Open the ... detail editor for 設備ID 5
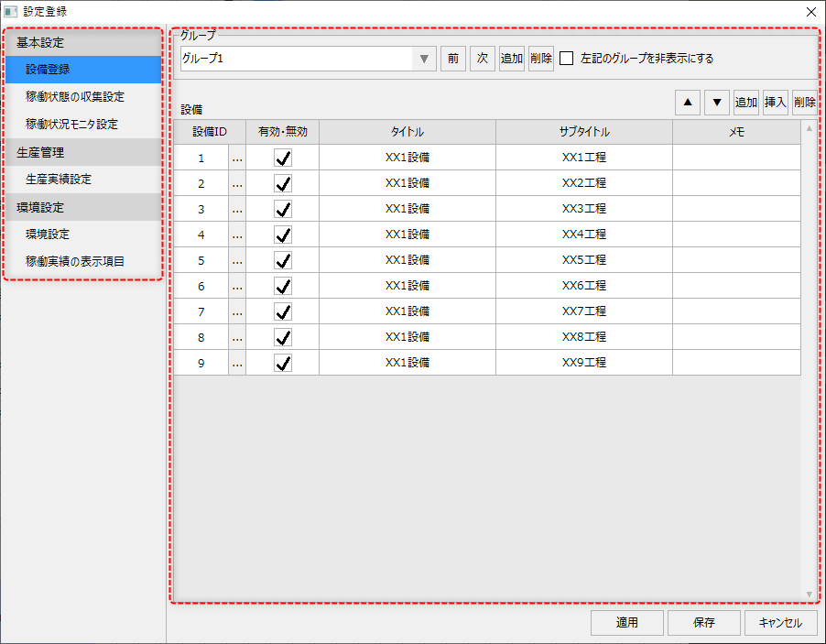The image size is (826, 644). 236,259
